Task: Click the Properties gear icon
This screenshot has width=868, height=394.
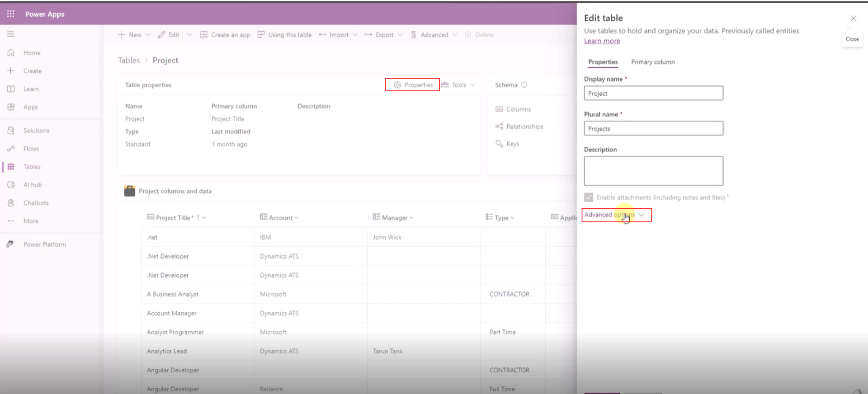Action: click(397, 85)
